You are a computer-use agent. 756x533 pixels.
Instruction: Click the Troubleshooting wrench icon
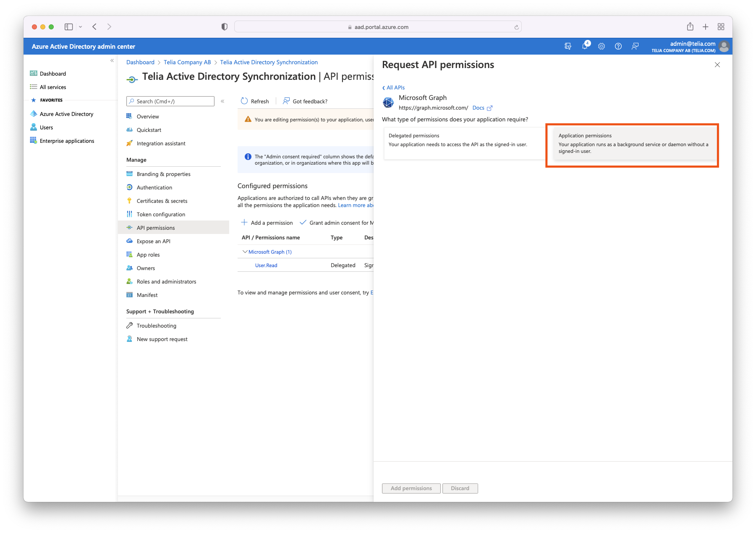point(129,326)
